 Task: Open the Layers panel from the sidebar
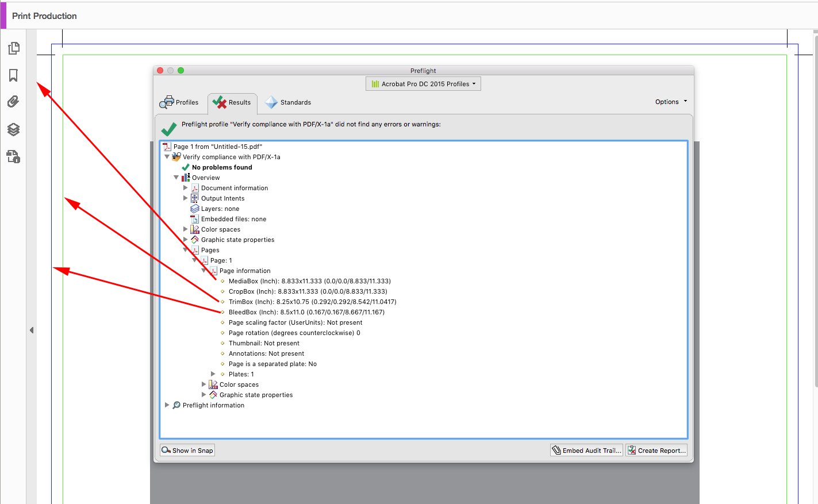tap(14, 129)
